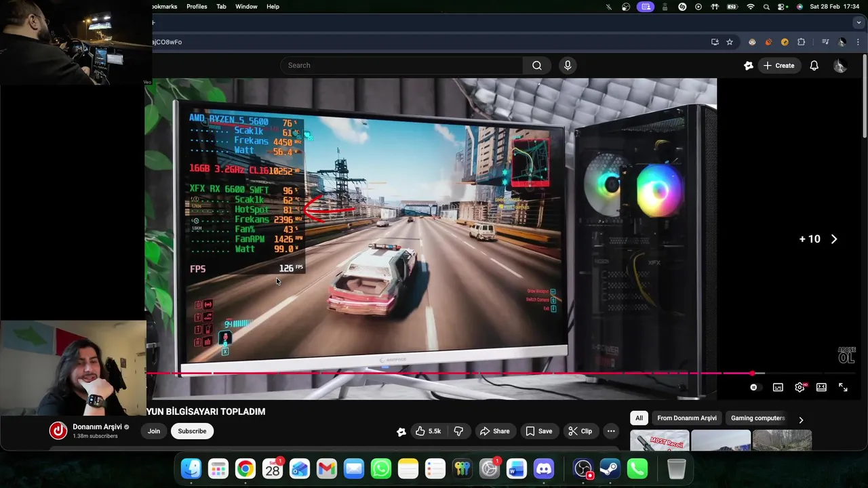868x488 pixels.
Task: Click the orange extension icon
Action: tap(768, 42)
